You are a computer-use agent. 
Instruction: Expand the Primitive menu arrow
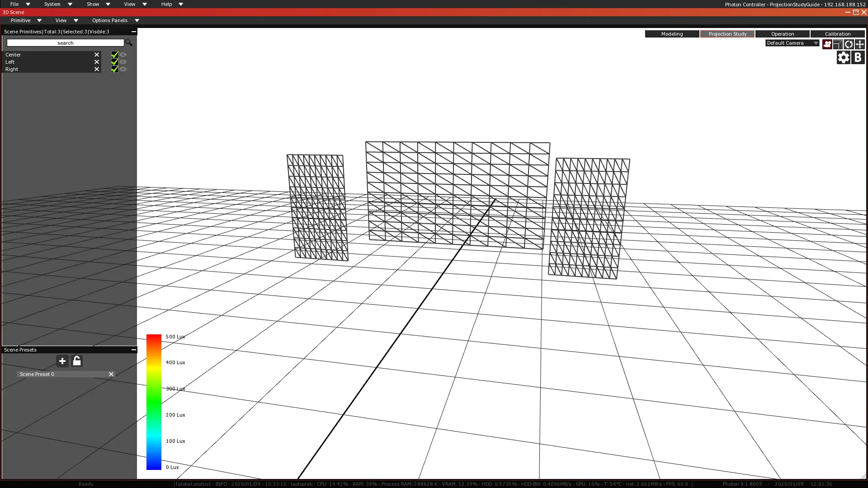tap(39, 20)
